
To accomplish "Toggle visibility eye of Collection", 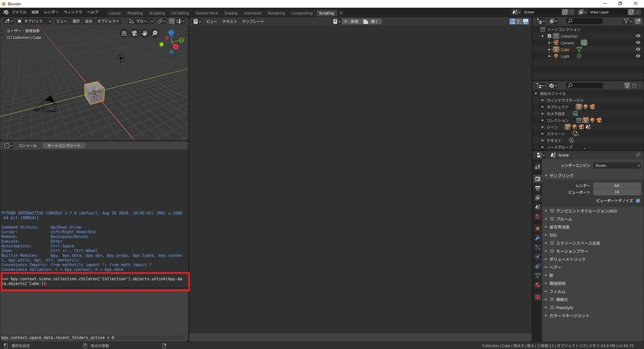I will [638, 36].
